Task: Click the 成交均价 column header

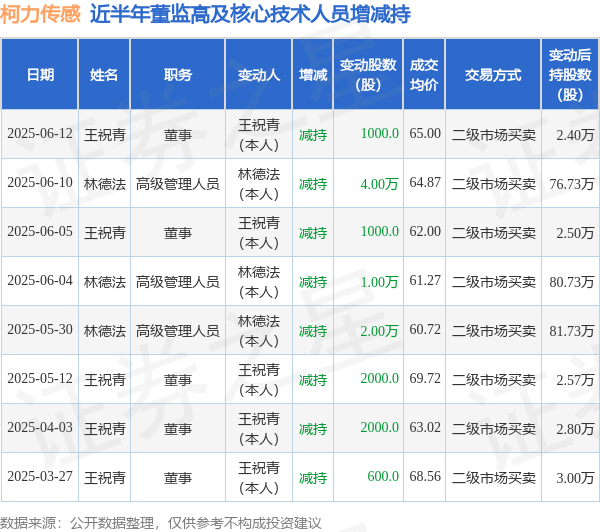Action: coord(424,75)
